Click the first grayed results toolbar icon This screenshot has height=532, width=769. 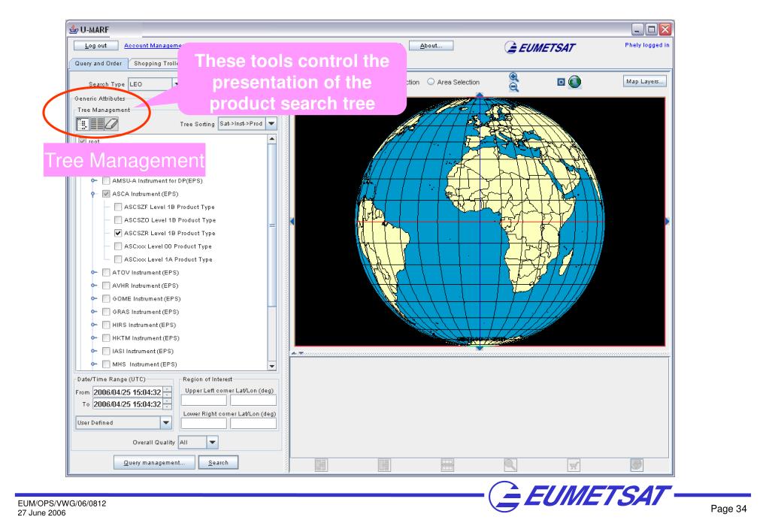coord(321,465)
